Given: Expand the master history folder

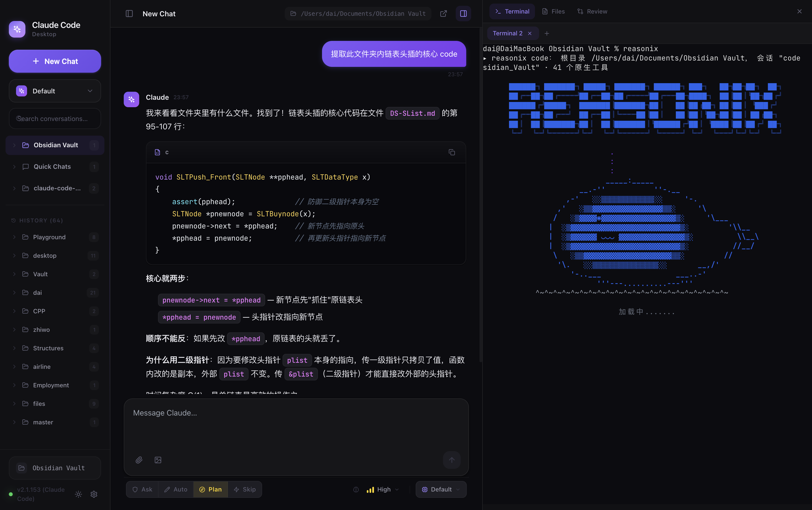Looking at the screenshot, I should [x=14, y=422].
